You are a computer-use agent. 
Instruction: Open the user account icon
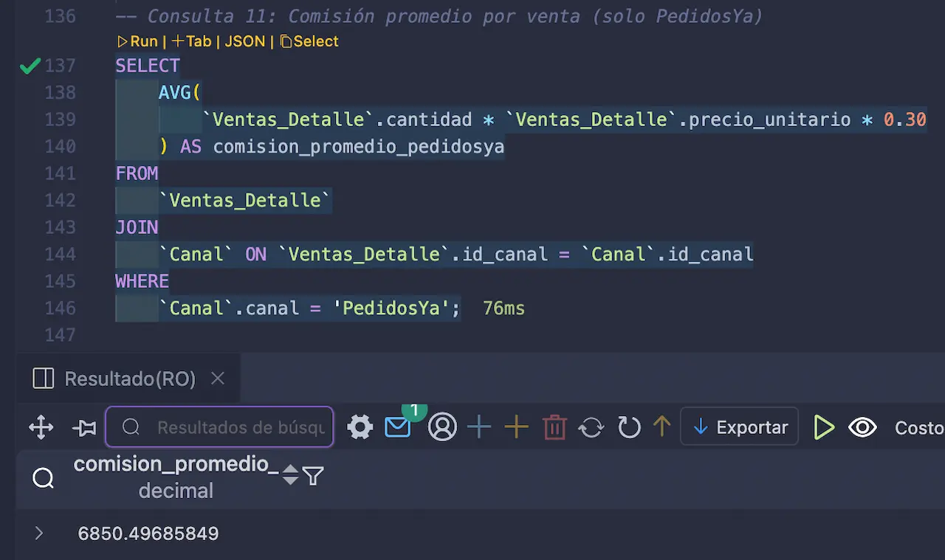(x=441, y=426)
